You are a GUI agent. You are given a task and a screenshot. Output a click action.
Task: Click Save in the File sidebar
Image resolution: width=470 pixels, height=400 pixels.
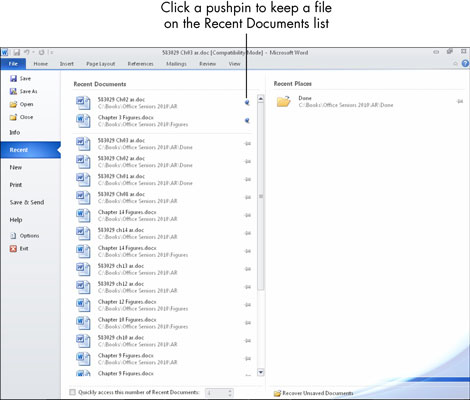coord(21,78)
